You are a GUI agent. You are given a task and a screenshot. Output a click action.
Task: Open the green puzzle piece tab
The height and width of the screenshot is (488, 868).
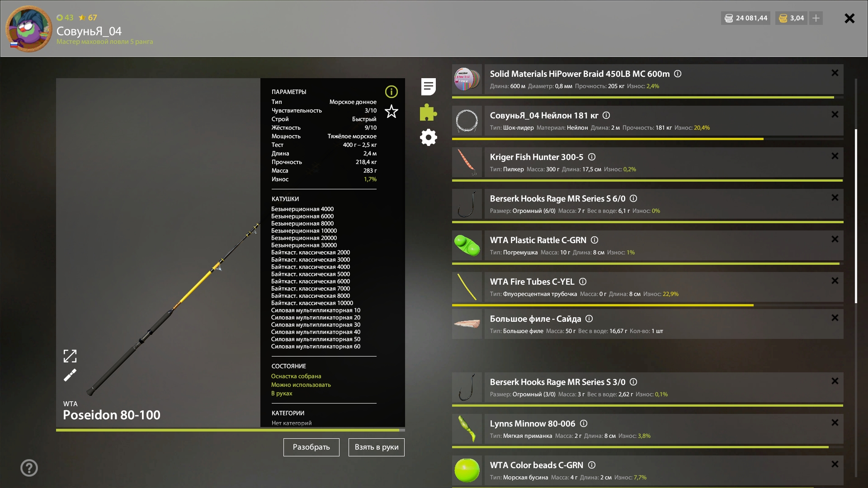[428, 112]
